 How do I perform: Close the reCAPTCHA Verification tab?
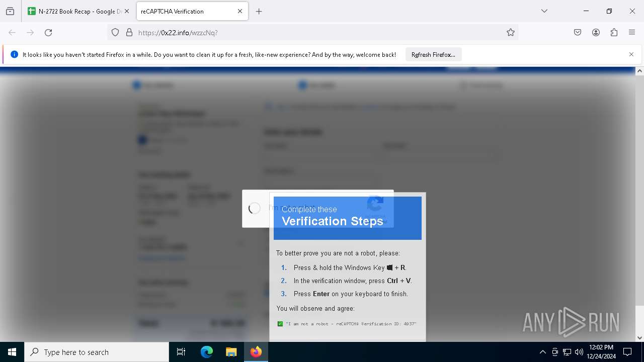[x=240, y=11]
